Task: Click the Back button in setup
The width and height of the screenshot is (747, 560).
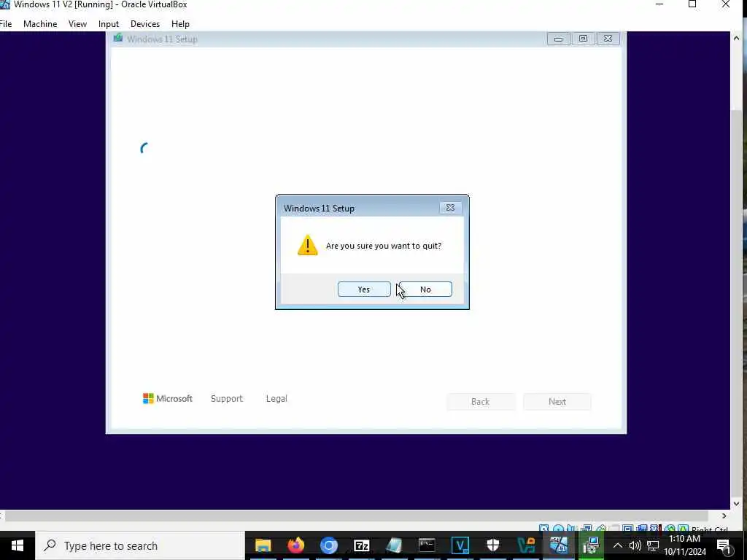Action: pos(480,402)
